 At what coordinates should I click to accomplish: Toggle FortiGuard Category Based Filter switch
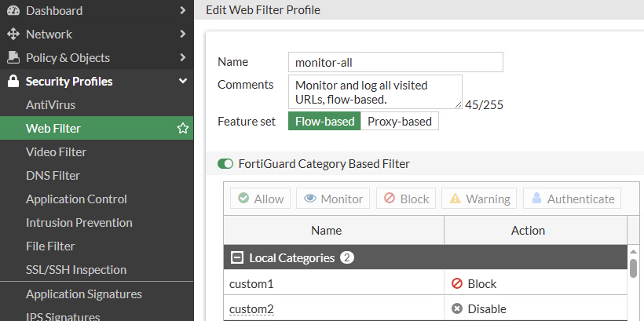tap(225, 164)
